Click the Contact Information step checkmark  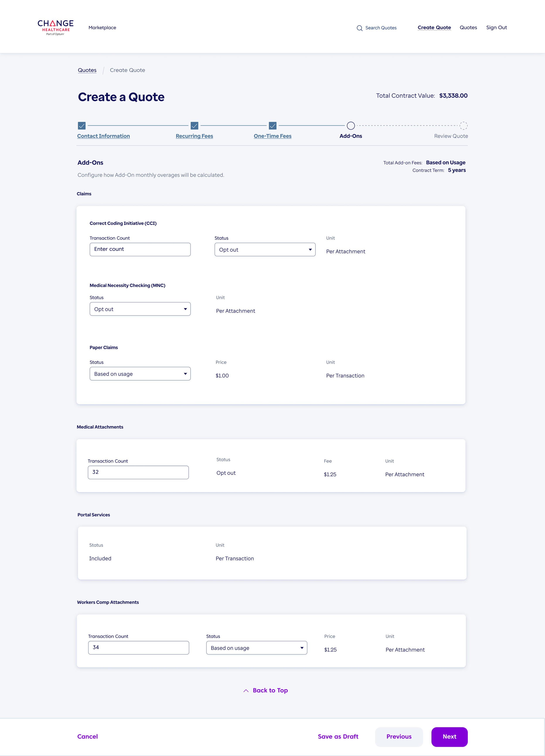82,126
